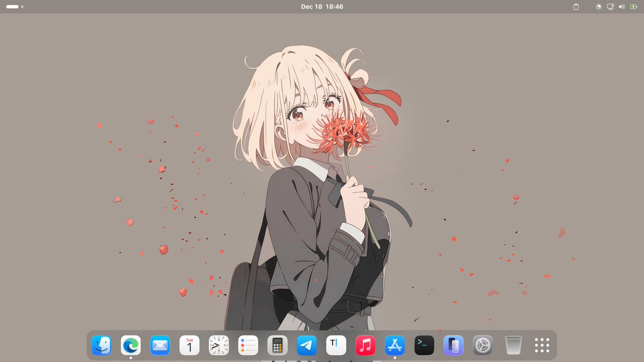This screenshot has width=644, height=362.
Task: Open the text editor icon in dock
Action: pos(336,345)
